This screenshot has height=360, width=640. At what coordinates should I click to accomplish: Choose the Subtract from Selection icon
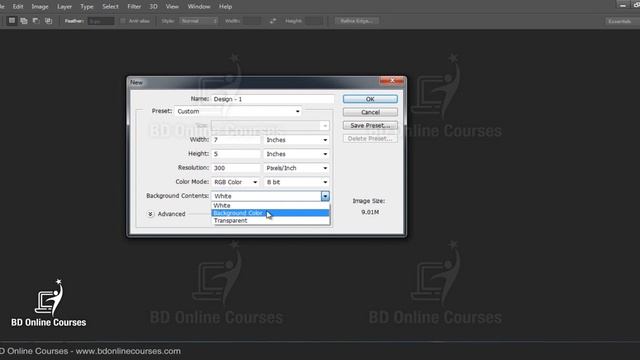point(36,20)
